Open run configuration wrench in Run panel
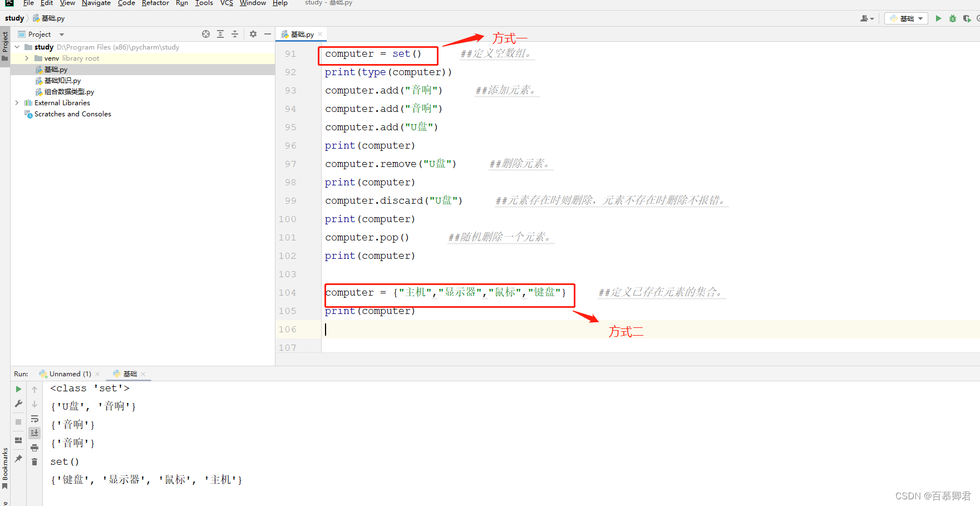Image resolution: width=980 pixels, height=506 pixels. [18, 404]
